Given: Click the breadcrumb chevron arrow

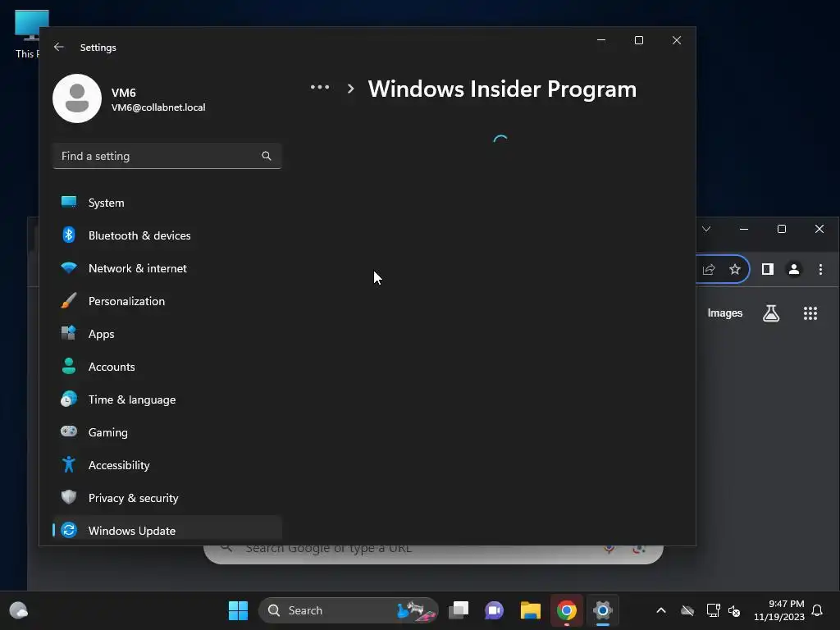Looking at the screenshot, I should click(351, 89).
